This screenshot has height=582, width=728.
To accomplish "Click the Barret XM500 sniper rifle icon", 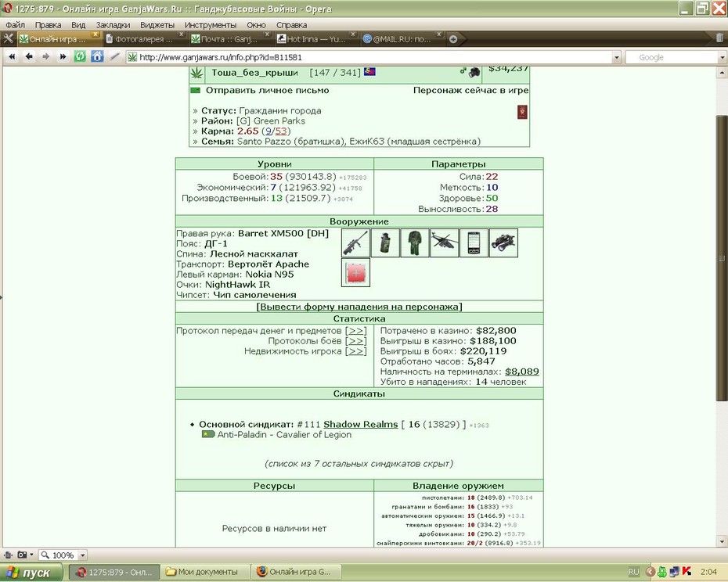I will click(x=355, y=242).
